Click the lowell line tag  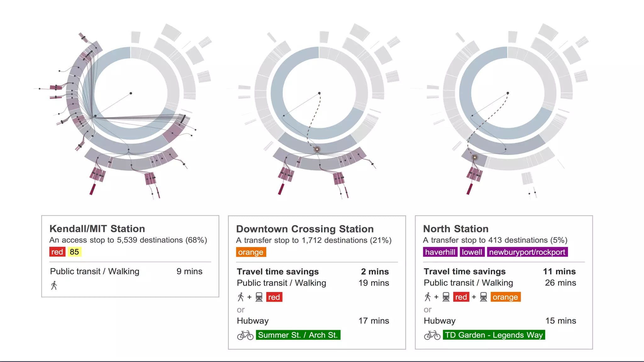pos(472,252)
